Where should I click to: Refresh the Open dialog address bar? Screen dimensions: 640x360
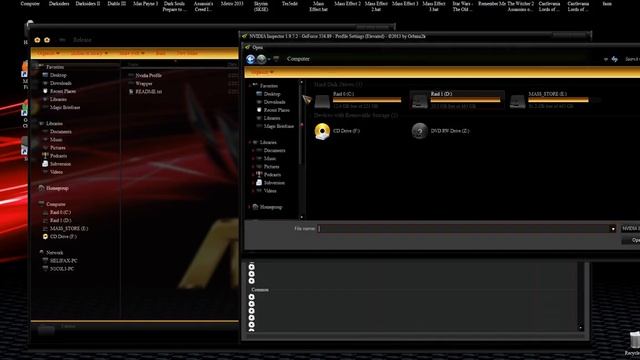click(x=615, y=59)
